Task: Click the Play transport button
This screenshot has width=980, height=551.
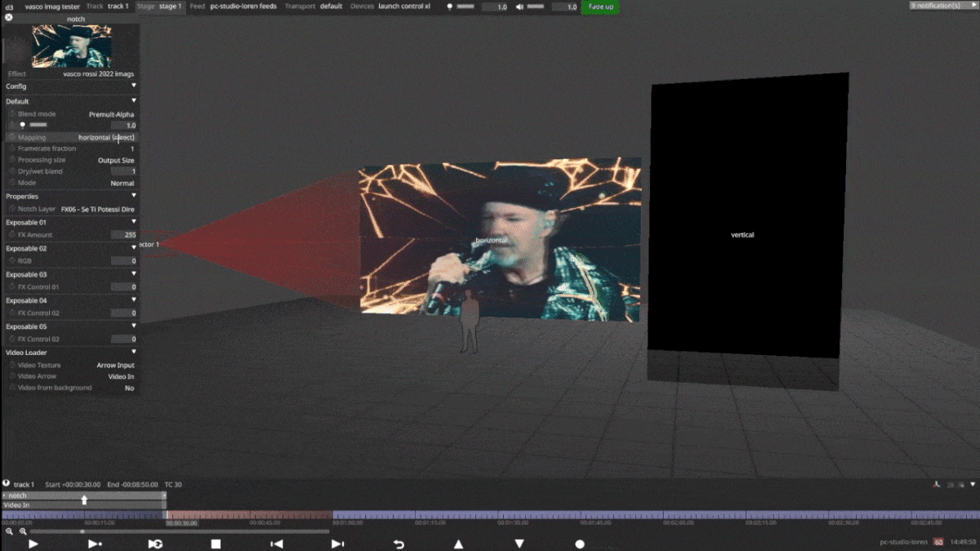Action: pyautogui.click(x=33, y=544)
